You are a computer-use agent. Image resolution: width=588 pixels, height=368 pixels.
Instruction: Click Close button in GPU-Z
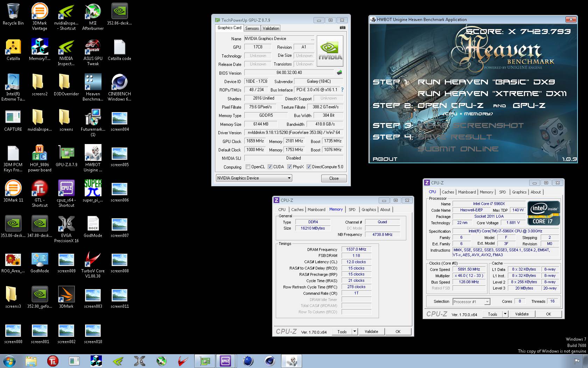pos(334,178)
